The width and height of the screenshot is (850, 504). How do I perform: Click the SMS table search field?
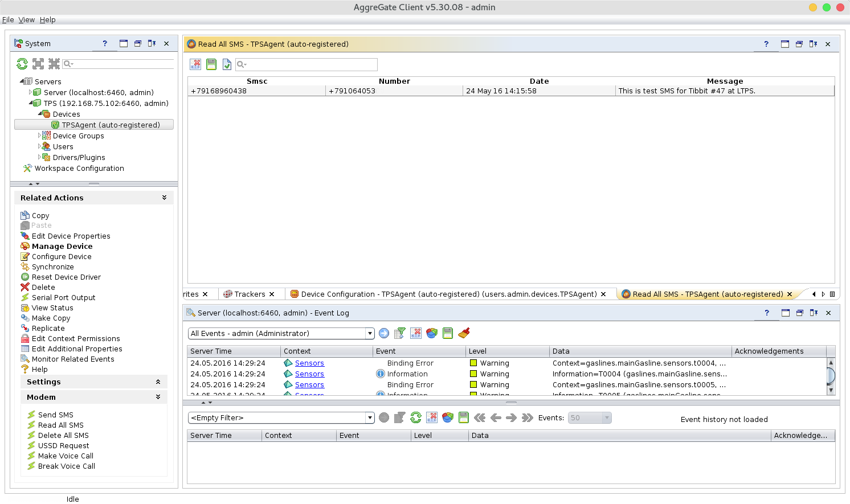click(x=306, y=64)
